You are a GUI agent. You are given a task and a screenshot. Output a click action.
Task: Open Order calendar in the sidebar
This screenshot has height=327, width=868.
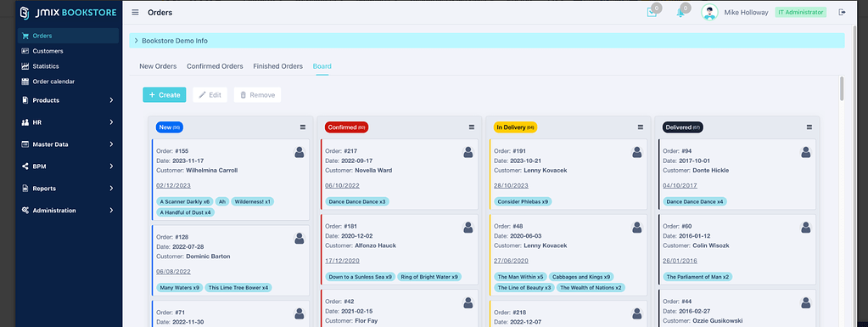(68, 82)
